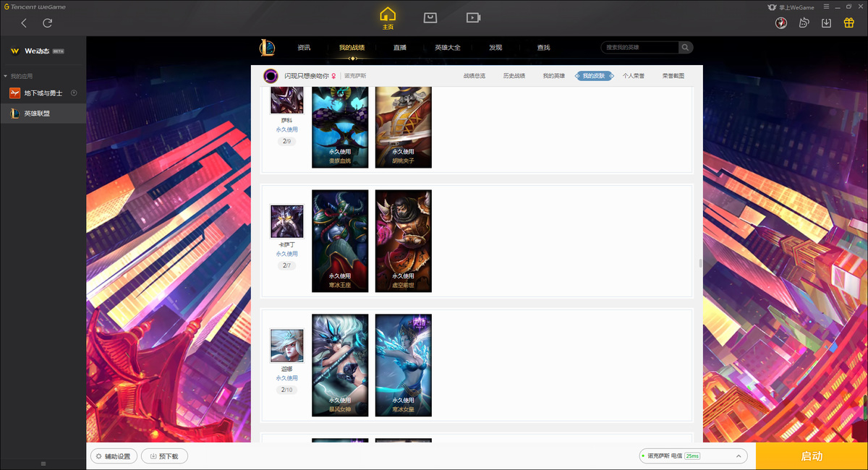This screenshot has width=868, height=470.
Task: Click the 2/7 skin count for 卡萨丁
Action: point(287,265)
